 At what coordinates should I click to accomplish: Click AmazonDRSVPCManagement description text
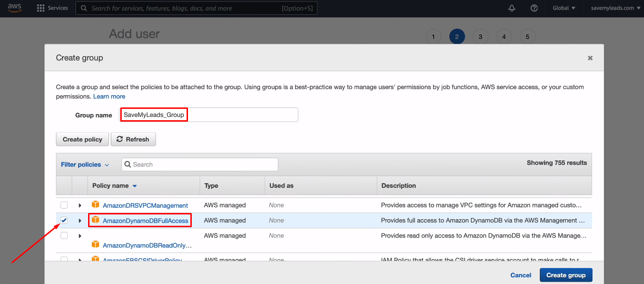482,205
